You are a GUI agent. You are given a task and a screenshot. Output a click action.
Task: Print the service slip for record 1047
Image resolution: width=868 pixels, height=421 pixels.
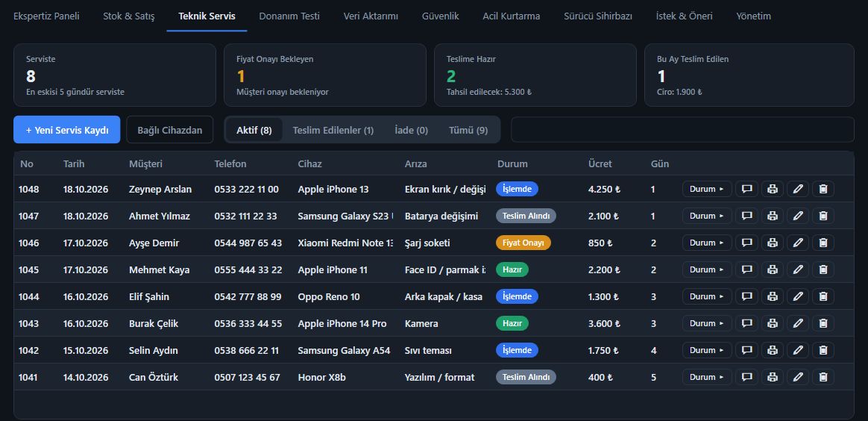pyautogui.click(x=773, y=216)
